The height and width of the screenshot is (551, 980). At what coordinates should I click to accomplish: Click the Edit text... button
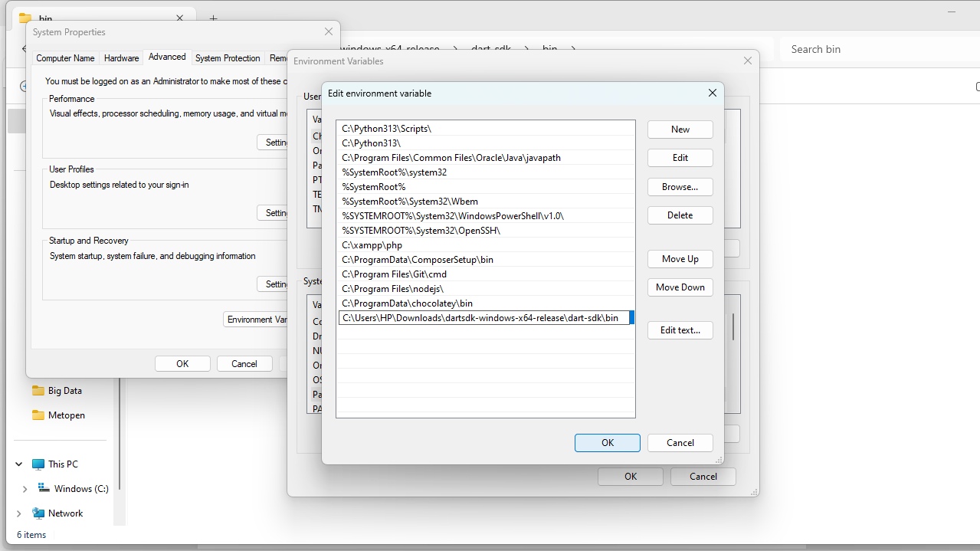point(680,330)
